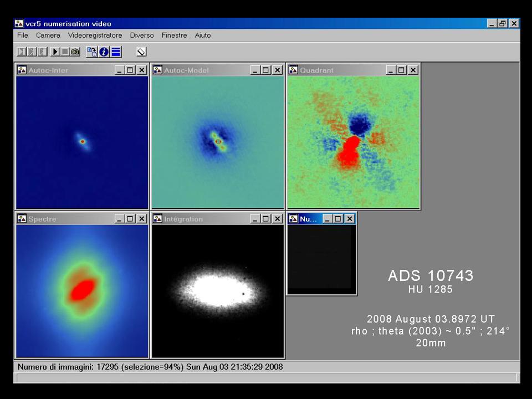Click the copy documents toolbar icon

click(92, 52)
